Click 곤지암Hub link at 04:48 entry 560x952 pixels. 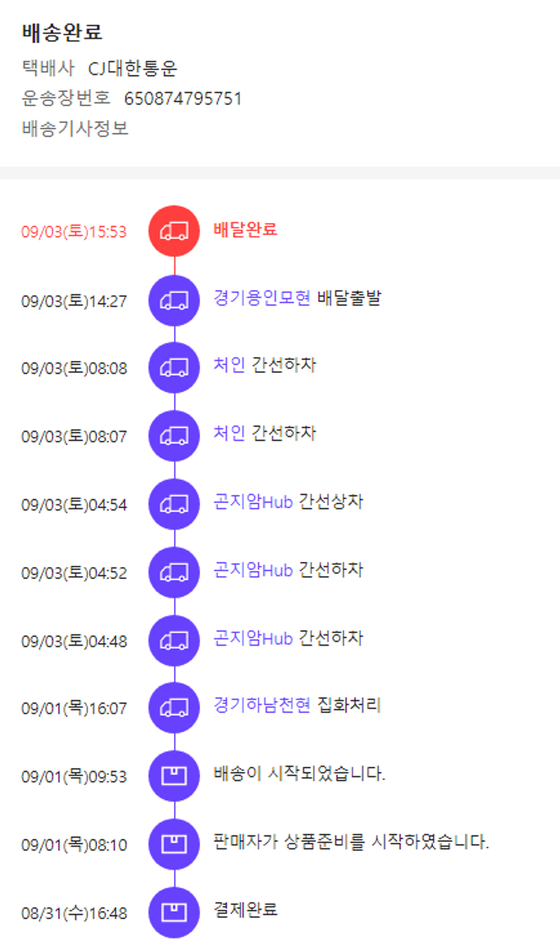pos(252,638)
